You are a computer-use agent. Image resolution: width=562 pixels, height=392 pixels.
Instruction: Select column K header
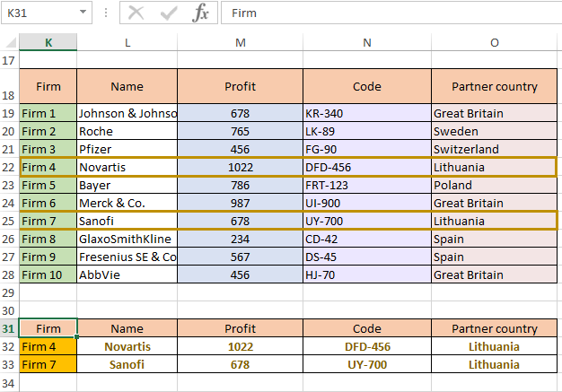(48, 42)
